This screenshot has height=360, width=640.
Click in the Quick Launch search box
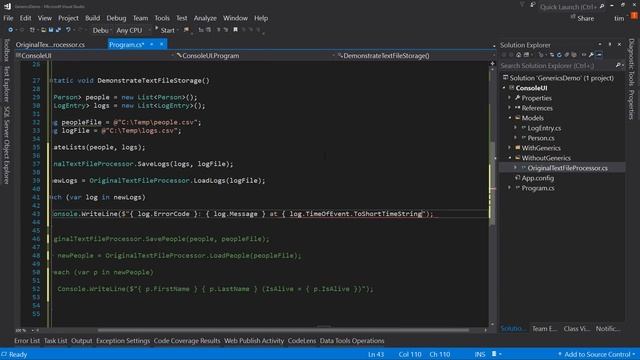571,7
